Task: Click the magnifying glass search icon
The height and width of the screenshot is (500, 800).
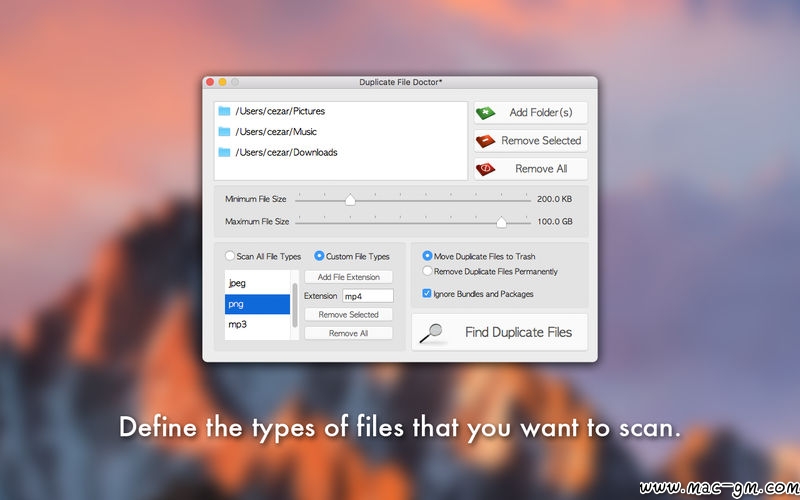Action: 431,333
